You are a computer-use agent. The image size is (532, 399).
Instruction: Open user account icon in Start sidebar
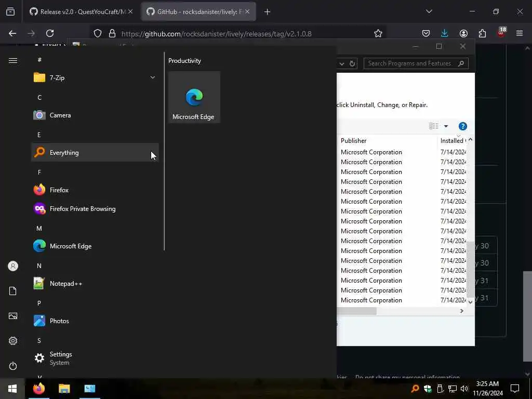pos(13,266)
